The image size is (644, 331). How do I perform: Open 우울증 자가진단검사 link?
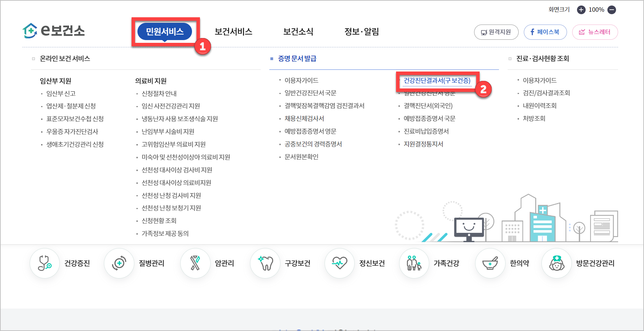pos(72,132)
